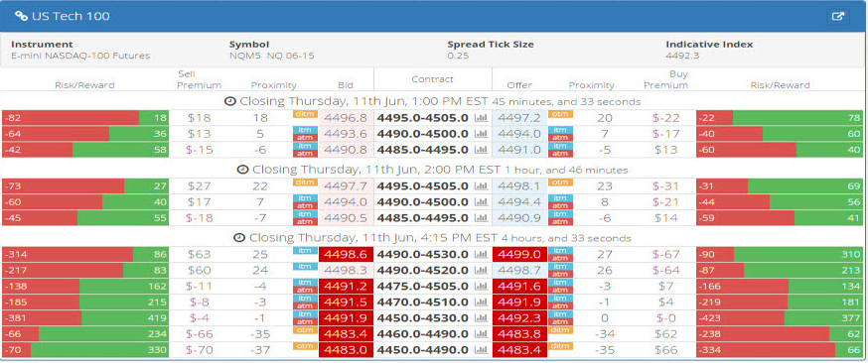Select offer price 4499.0 for 4490.0-4530.0
Viewport: 868px width, 363px height.
coord(519,255)
